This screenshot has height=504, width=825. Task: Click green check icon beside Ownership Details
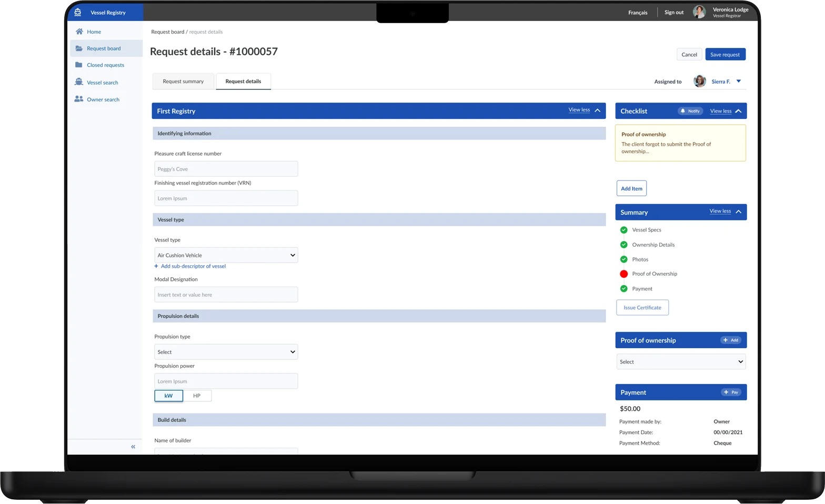click(623, 245)
